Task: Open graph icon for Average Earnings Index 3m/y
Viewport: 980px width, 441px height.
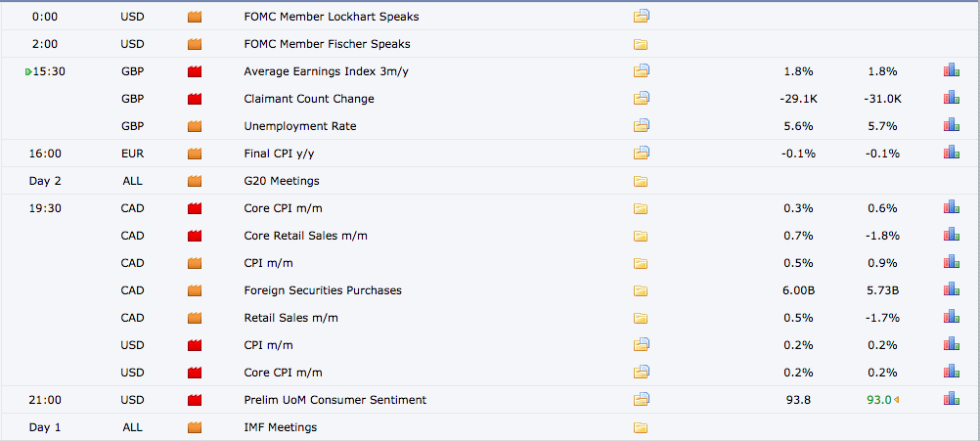Action: (x=951, y=71)
